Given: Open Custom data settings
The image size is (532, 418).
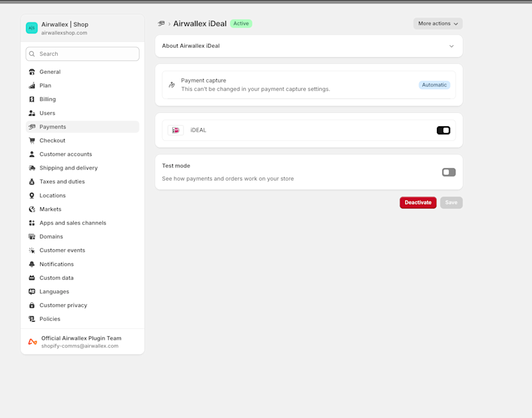Looking at the screenshot, I should [82, 278].
